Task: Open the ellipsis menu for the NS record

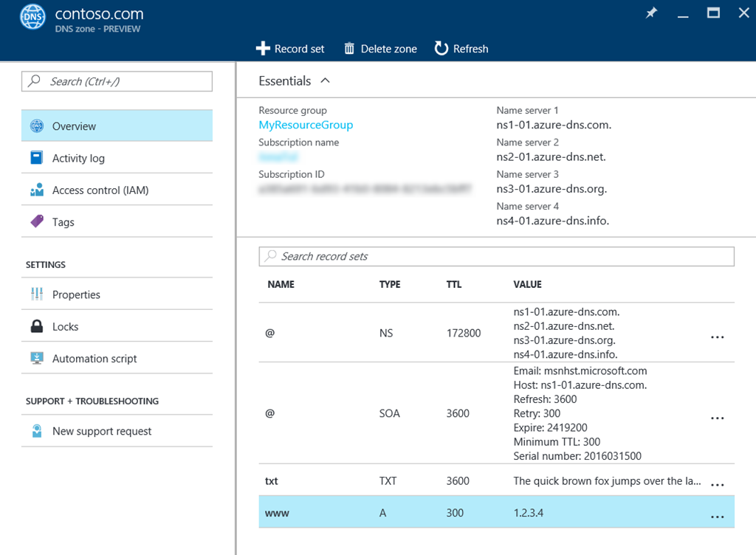Action: tap(717, 337)
